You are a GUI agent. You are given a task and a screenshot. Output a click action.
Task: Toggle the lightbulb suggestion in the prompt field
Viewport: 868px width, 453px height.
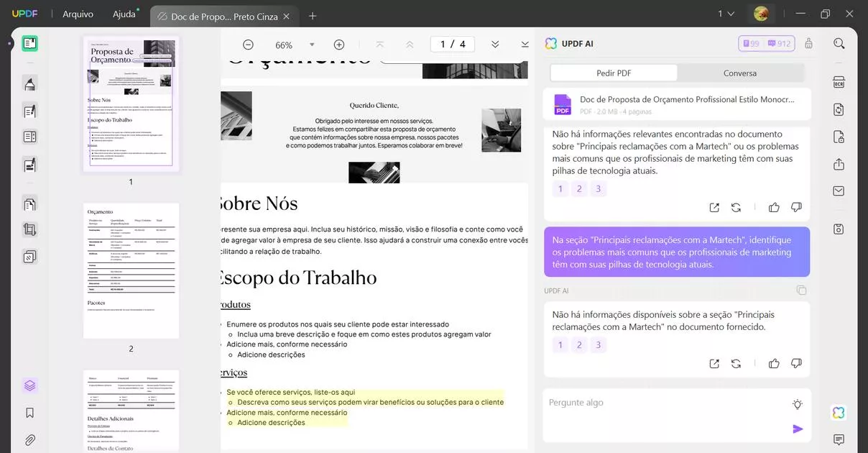click(x=797, y=404)
